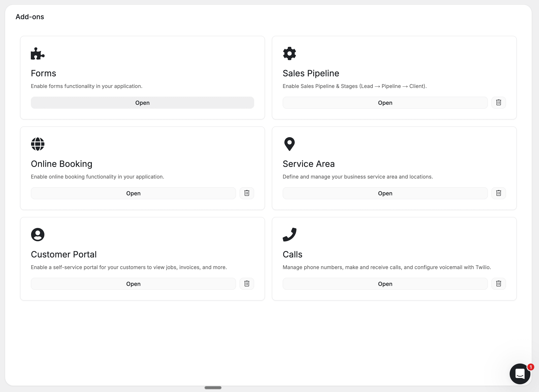This screenshot has width=539, height=392.
Task: Open the Calls add-on
Action: click(x=385, y=284)
